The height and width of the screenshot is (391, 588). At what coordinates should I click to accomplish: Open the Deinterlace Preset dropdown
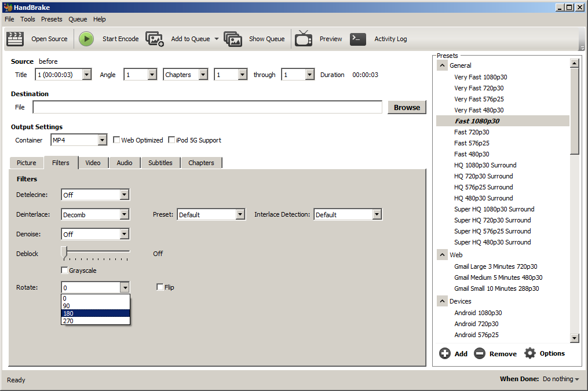point(240,214)
